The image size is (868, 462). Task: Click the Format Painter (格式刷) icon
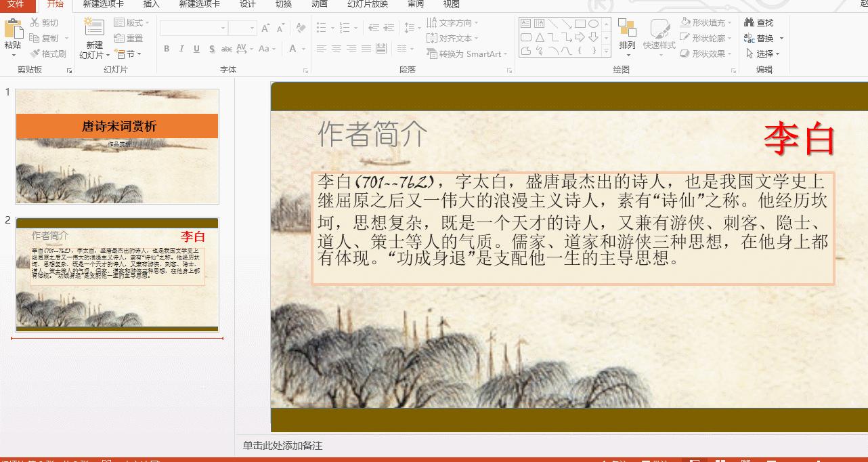[35, 54]
